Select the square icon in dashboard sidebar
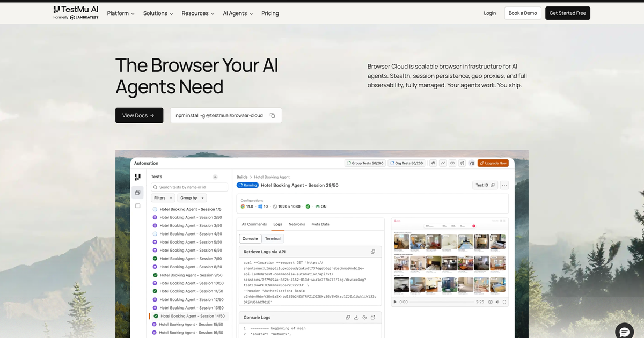 138,205
